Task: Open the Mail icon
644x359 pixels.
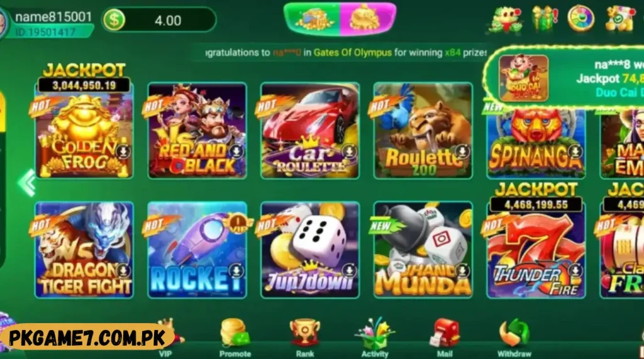Action: tap(445, 338)
